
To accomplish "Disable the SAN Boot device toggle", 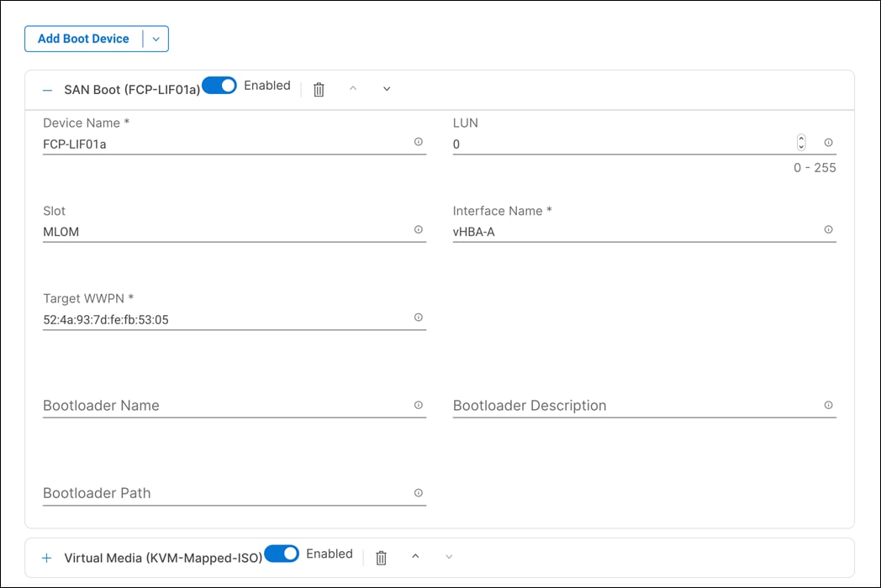I will point(219,85).
